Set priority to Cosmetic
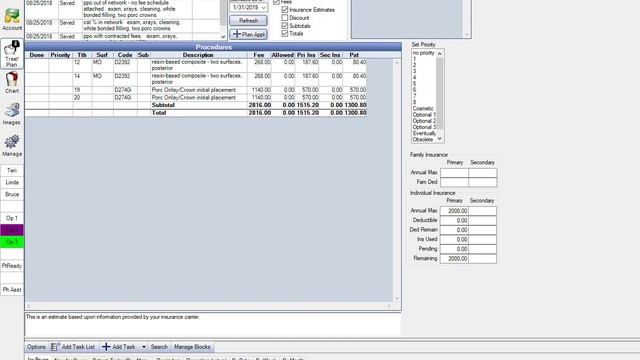 [424, 109]
